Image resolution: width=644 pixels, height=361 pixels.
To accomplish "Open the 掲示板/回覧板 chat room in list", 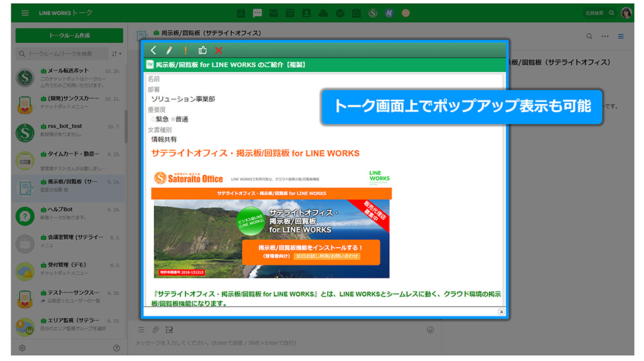I will (x=69, y=188).
